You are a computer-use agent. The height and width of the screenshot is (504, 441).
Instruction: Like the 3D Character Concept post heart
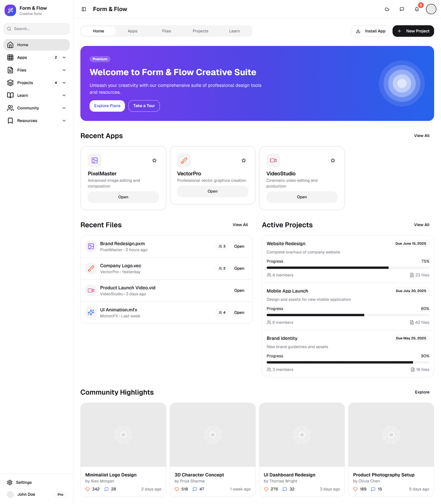[177, 489]
